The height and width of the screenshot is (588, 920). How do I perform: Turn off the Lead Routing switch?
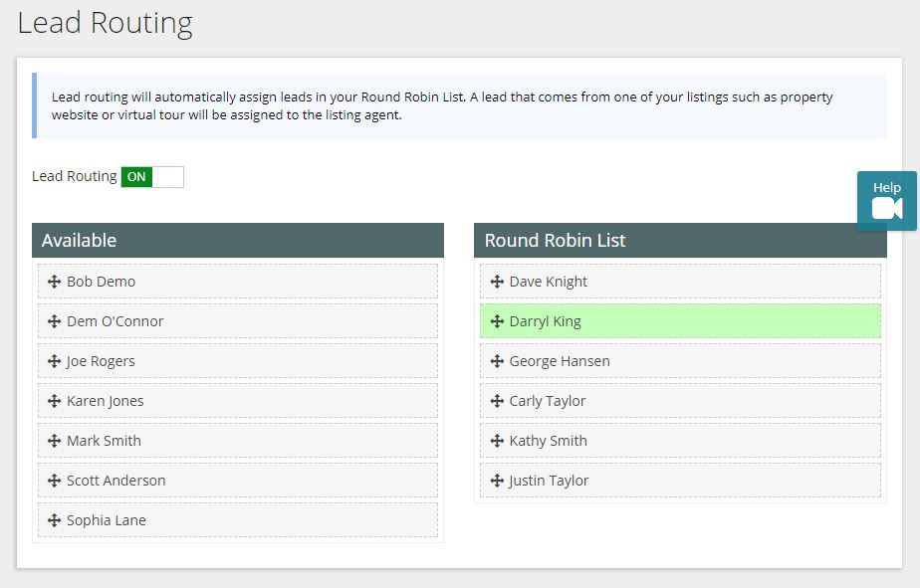click(152, 177)
